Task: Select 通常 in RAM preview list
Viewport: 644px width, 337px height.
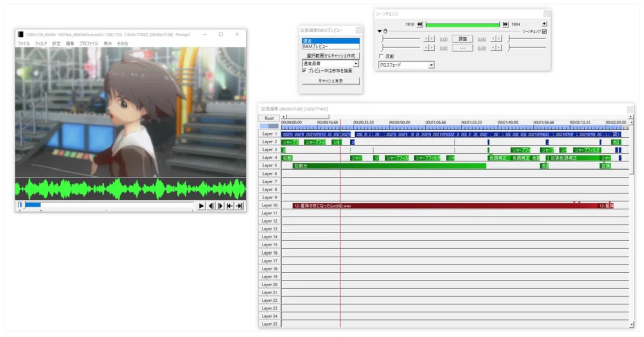Action: click(x=331, y=41)
